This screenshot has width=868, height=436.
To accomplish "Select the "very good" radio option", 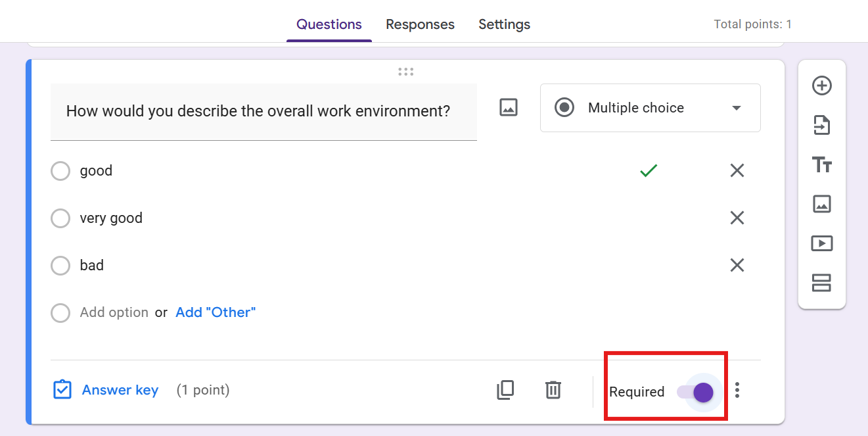I will [x=60, y=218].
